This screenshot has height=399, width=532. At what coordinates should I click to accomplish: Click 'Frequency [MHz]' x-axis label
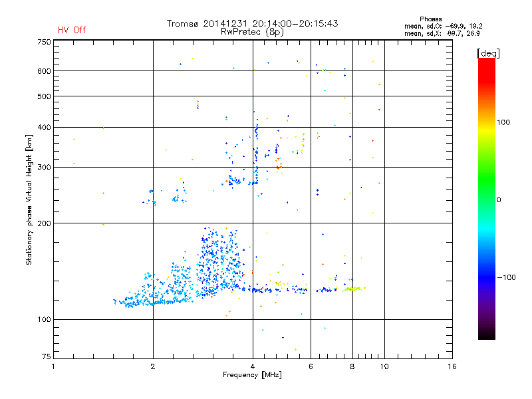click(252, 375)
